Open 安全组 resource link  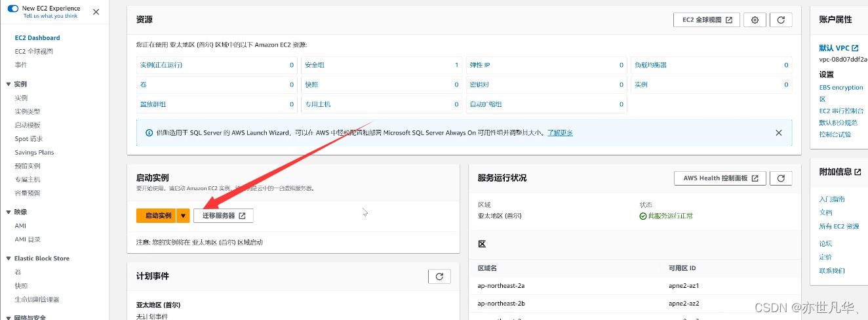(x=315, y=66)
